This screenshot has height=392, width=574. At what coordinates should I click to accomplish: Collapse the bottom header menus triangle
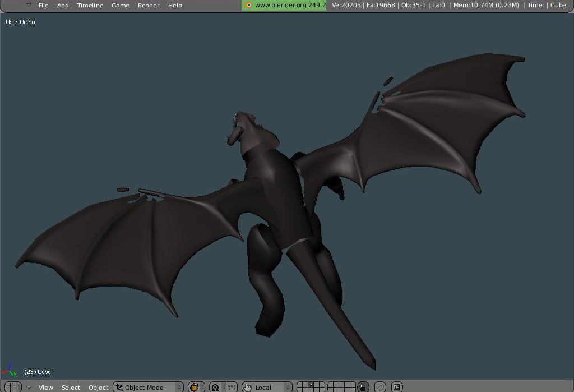coord(29,387)
